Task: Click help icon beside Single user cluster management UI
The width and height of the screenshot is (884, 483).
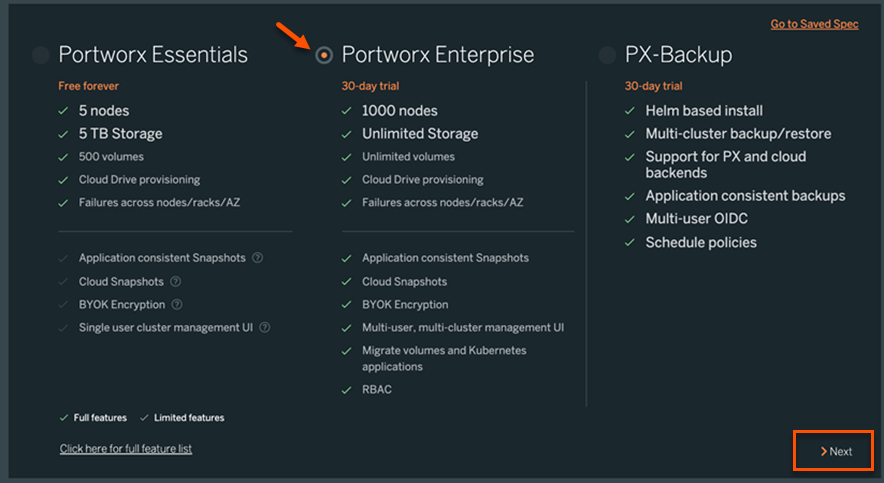Action: pyautogui.click(x=264, y=327)
